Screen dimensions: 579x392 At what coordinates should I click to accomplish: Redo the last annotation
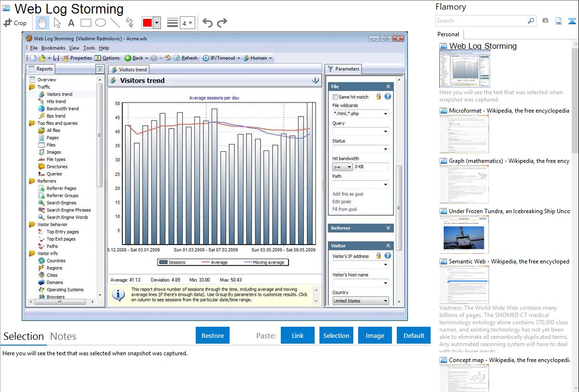222,23
